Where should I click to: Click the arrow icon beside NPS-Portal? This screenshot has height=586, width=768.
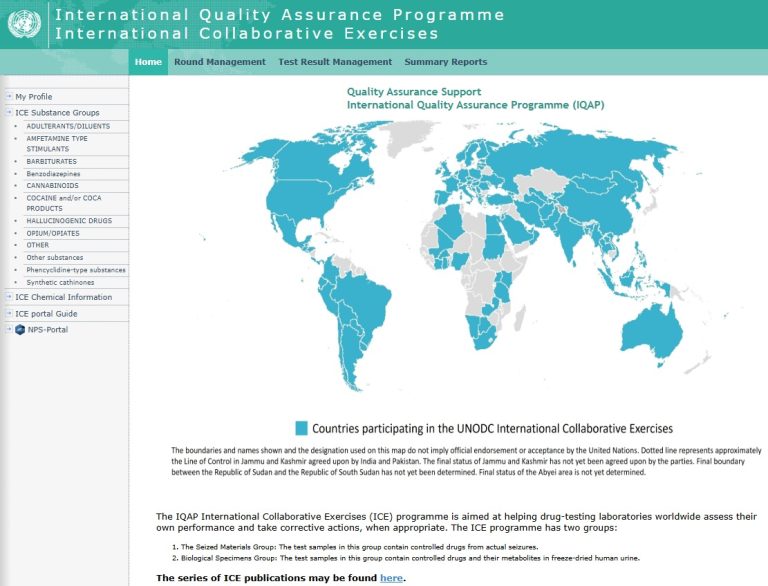(x=8, y=329)
